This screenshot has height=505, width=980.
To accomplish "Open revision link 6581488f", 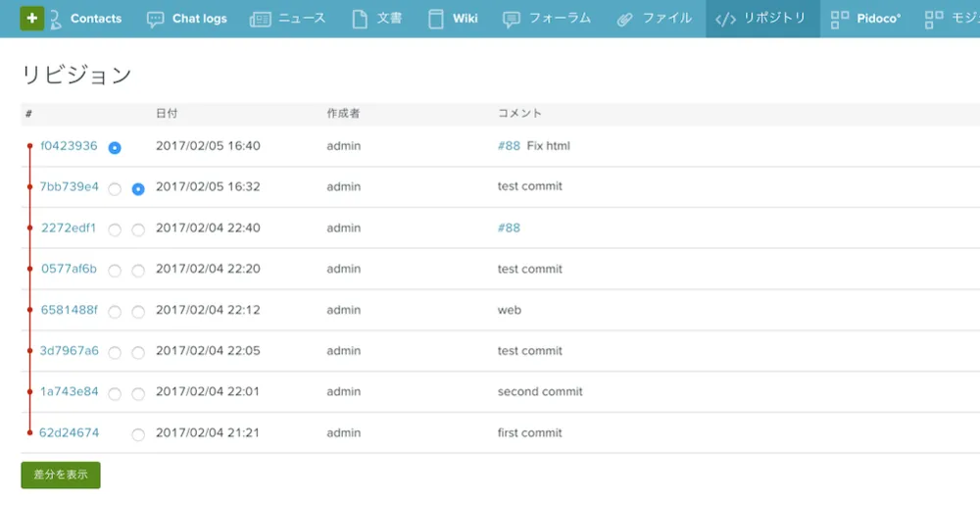I will coord(69,310).
